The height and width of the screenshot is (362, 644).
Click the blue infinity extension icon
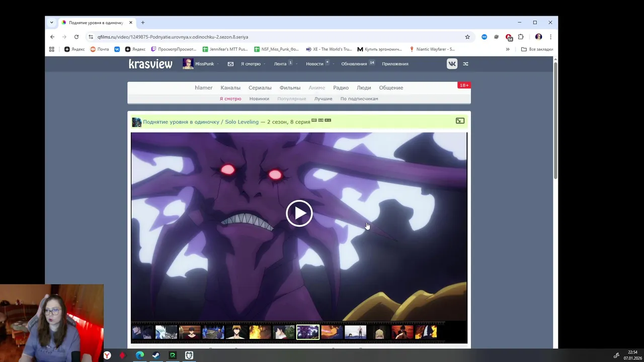point(484,37)
